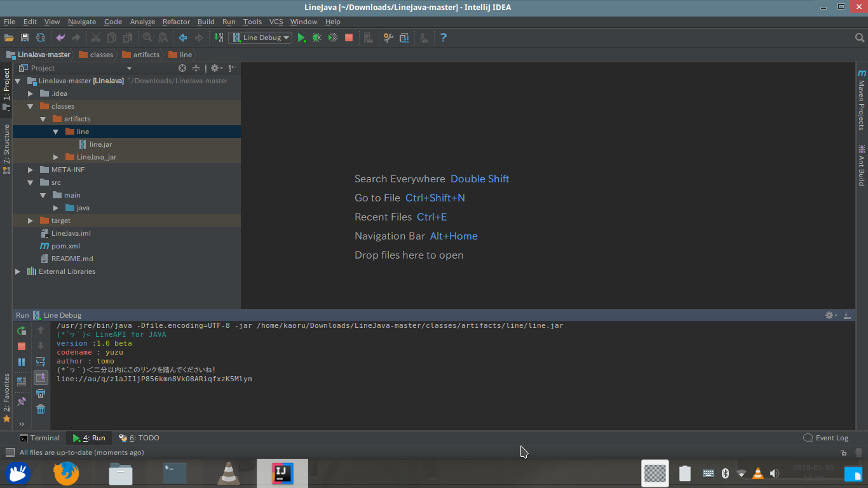Hide the Project tool window
Viewport: 868px width, 488px height.
point(233,68)
